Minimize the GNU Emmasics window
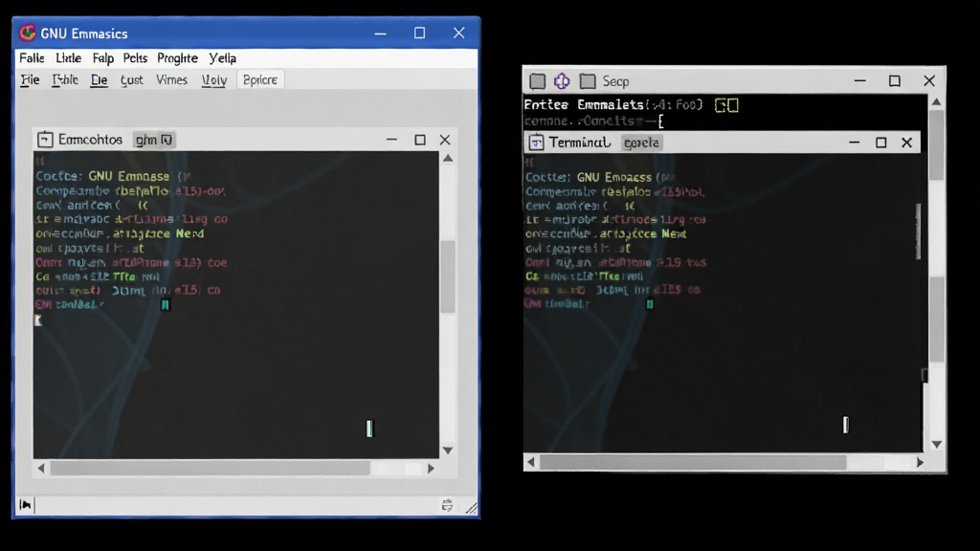980x551 pixels. 381,33
